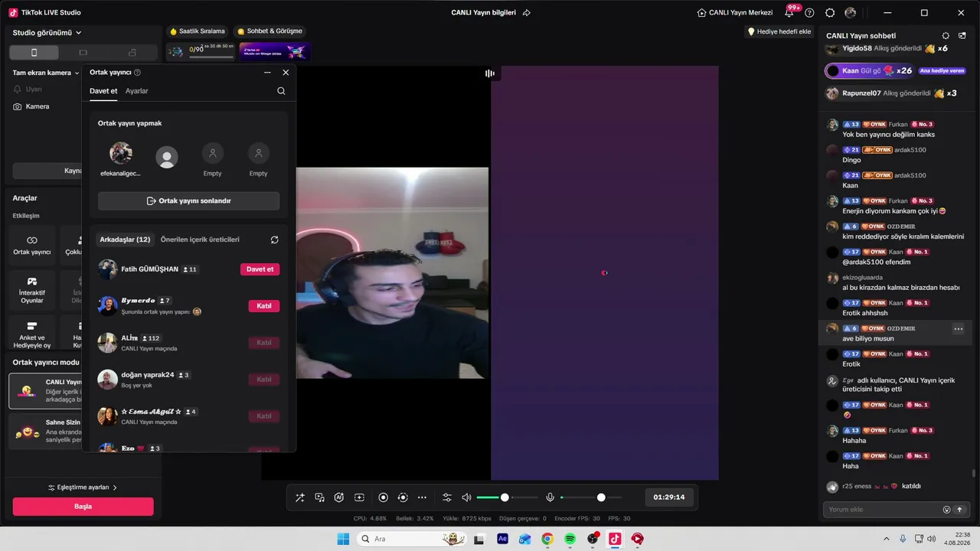
Task: Select the CANLI Yayın co-host mode card
Action: pos(47,391)
